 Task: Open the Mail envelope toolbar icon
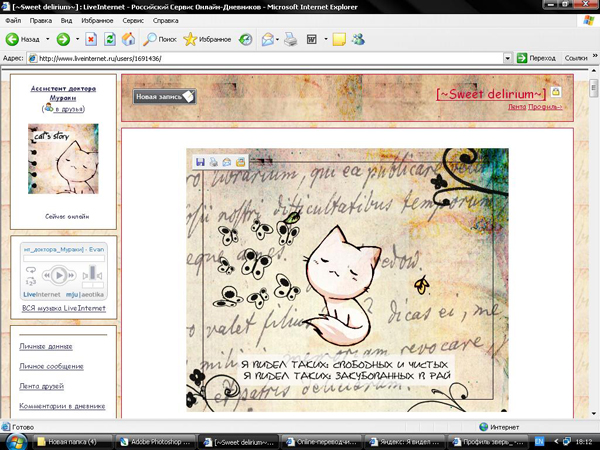267,39
